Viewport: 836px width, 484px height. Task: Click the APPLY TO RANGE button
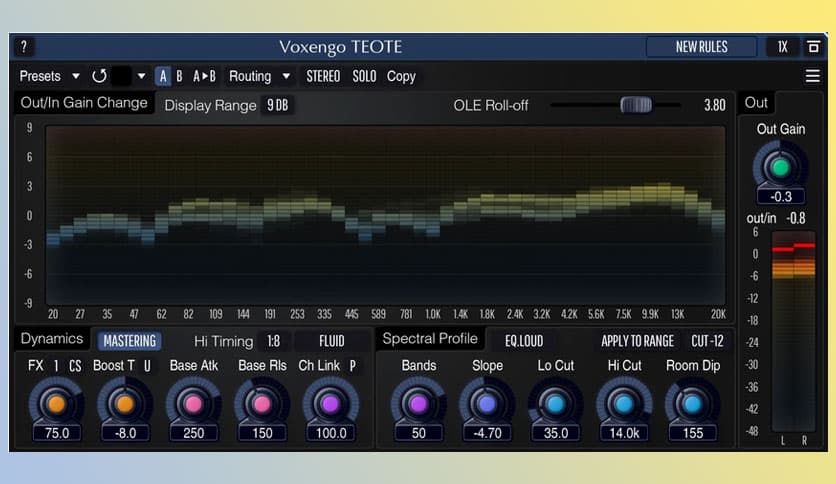637,341
